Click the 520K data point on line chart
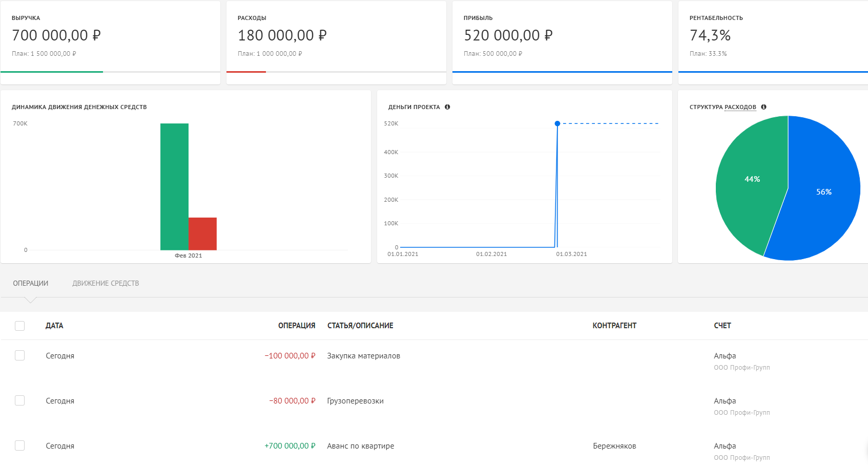Viewport: 868px width, 468px height. (x=557, y=123)
